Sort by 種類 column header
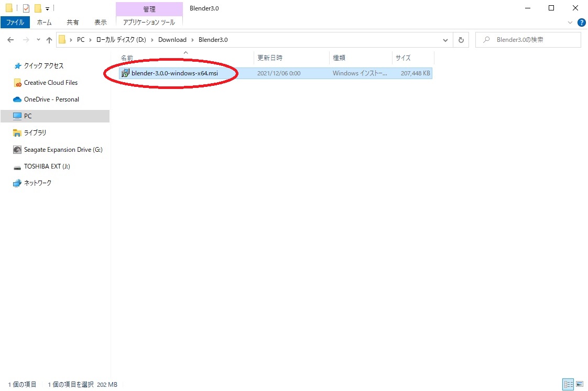The image size is (588, 391). pos(339,58)
